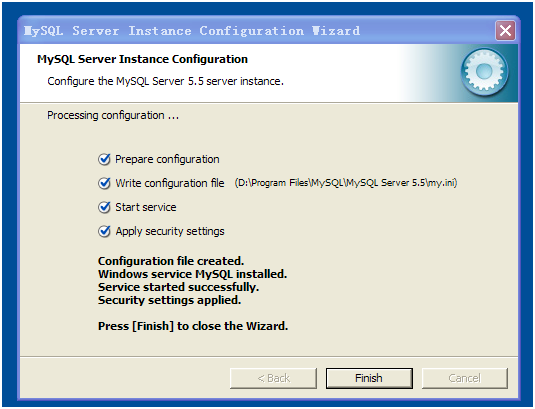Click the checkmark icon beside Prepare configuration

[104, 159]
